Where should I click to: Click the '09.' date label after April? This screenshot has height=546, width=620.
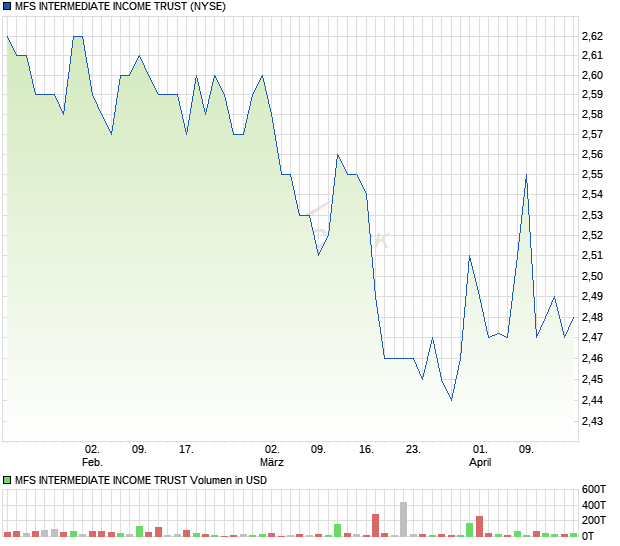(x=526, y=450)
